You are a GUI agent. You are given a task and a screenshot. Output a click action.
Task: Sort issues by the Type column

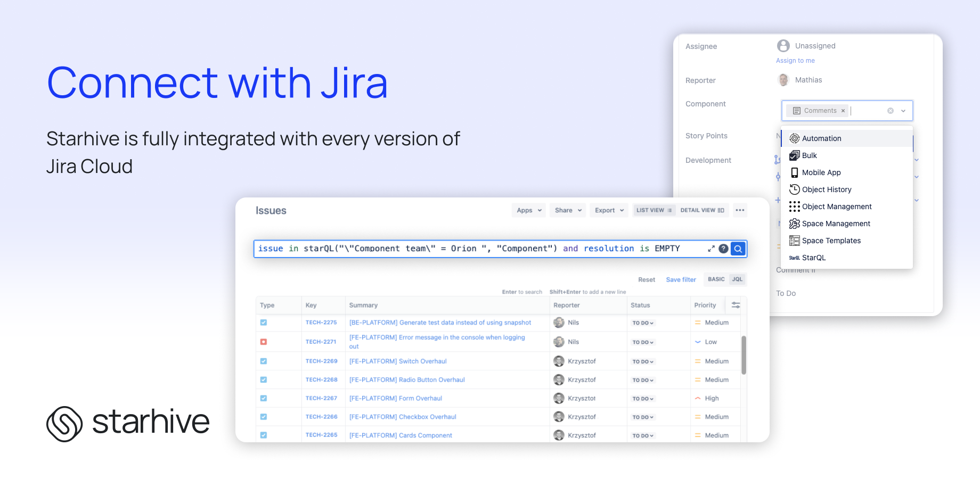point(267,305)
